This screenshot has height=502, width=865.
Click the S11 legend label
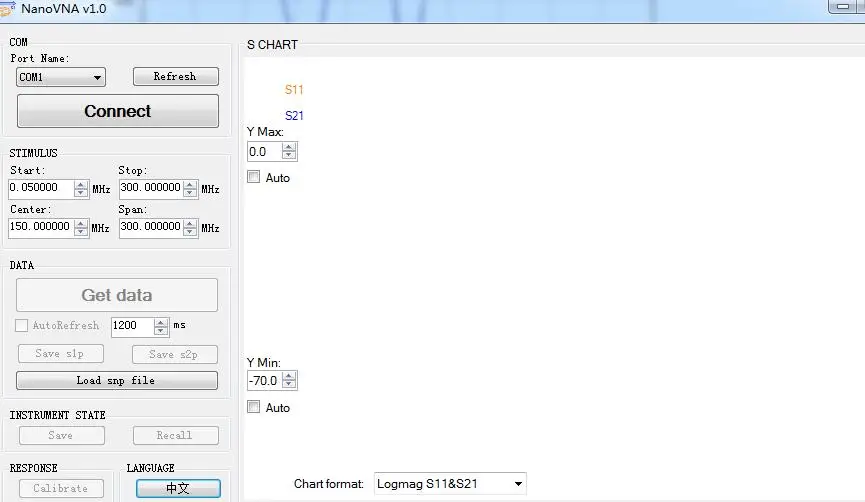294,90
